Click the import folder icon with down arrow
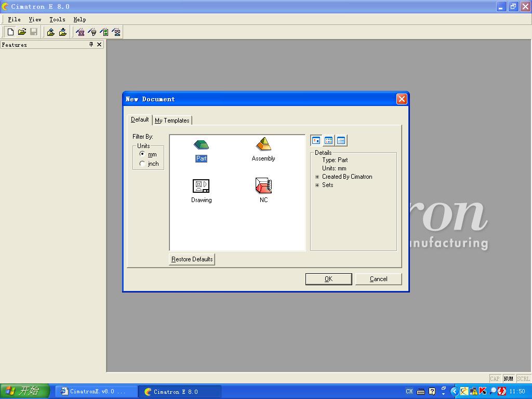This screenshot has height=399, width=532. pos(63,32)
